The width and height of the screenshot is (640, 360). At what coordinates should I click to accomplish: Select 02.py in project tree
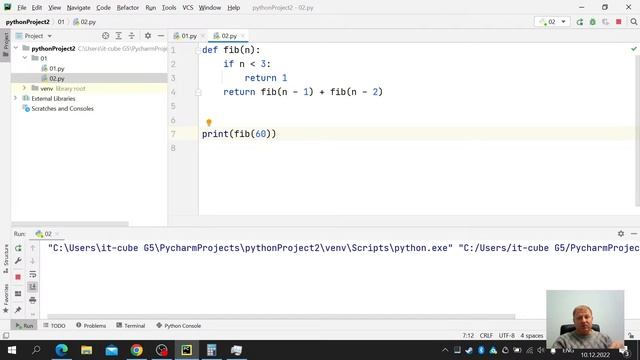click(57, 78)
